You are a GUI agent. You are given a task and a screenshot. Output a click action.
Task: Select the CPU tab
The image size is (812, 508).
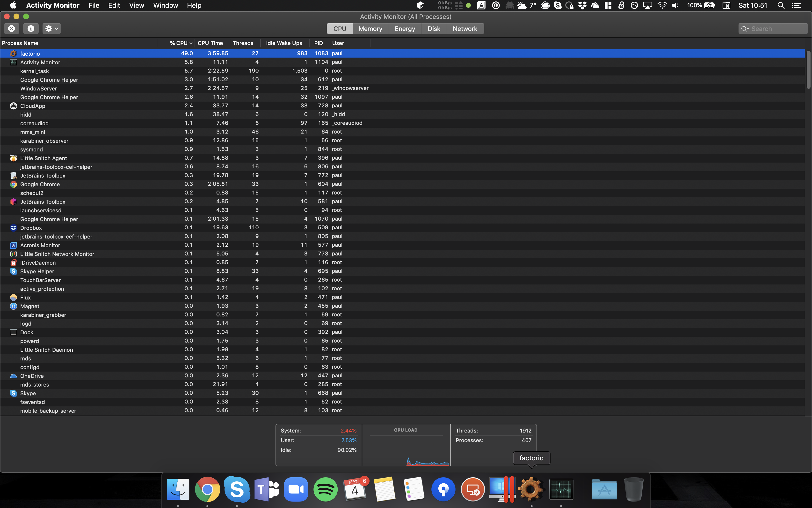tap(340, 29)
